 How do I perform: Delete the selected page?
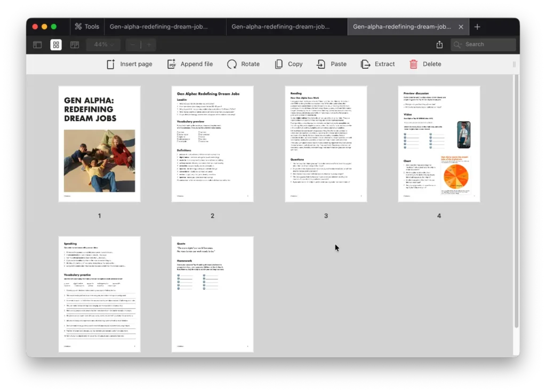pyautogui.click(x=425, y=63)
